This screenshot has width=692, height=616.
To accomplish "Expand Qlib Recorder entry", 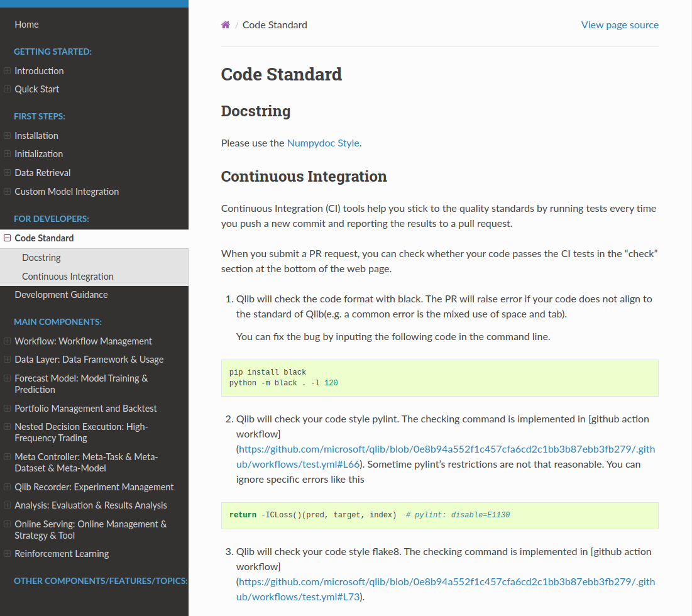I will [7, 487].
